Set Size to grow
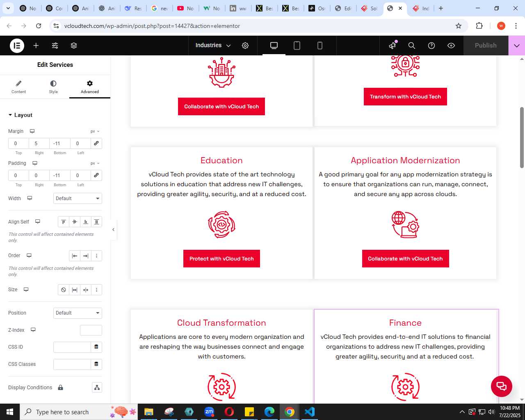The height and width of the screenshot is (420, 525). (x=75, y=290)
